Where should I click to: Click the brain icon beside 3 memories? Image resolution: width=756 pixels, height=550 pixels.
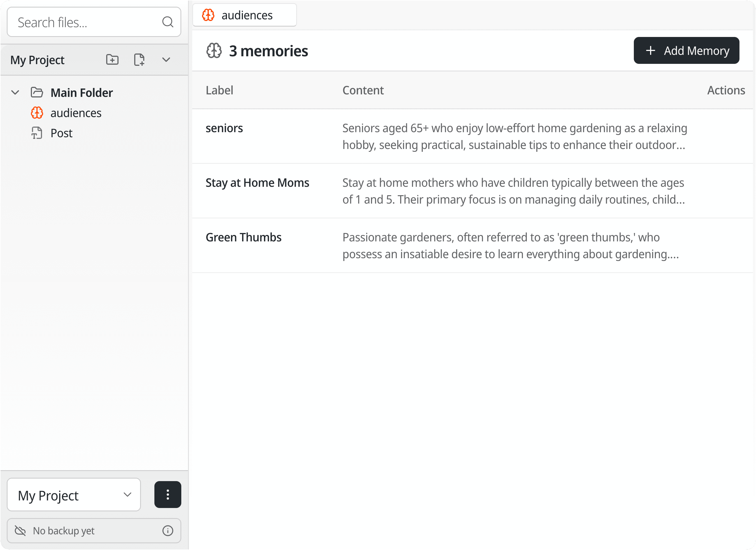point(214,51)
